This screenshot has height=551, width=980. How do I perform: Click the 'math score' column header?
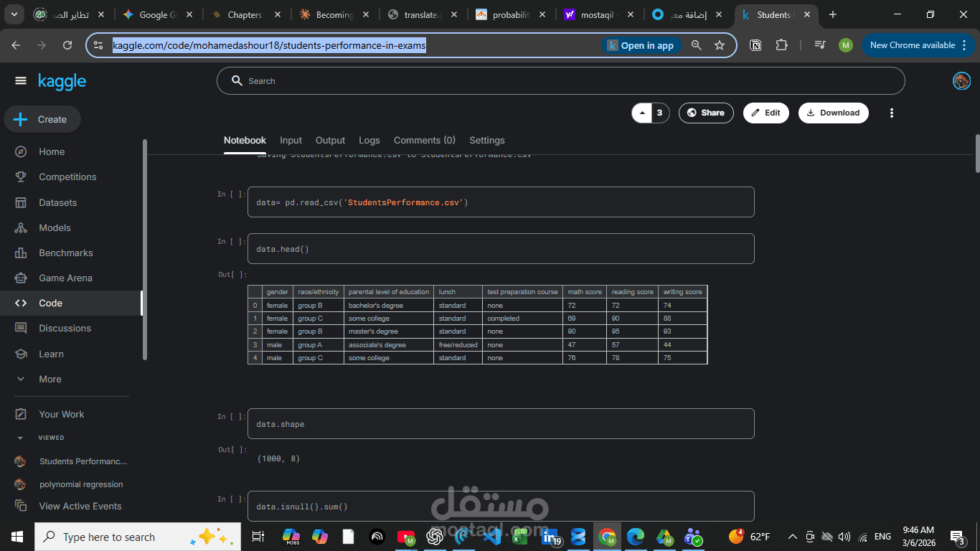(585, 292)
